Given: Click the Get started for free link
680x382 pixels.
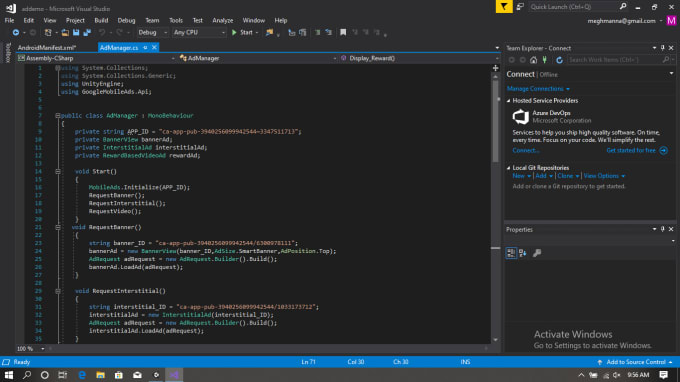Looking at the screenshot, I should (x=631, y=150).
